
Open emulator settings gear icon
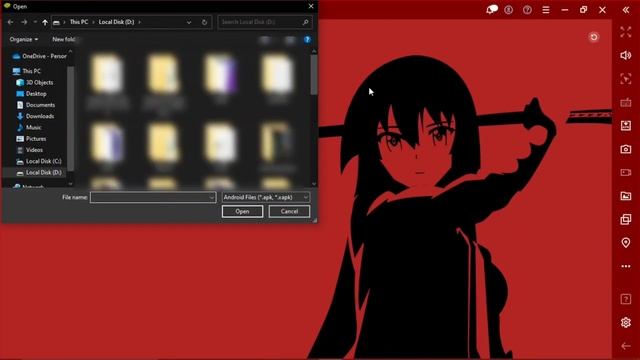coord(626,322)
